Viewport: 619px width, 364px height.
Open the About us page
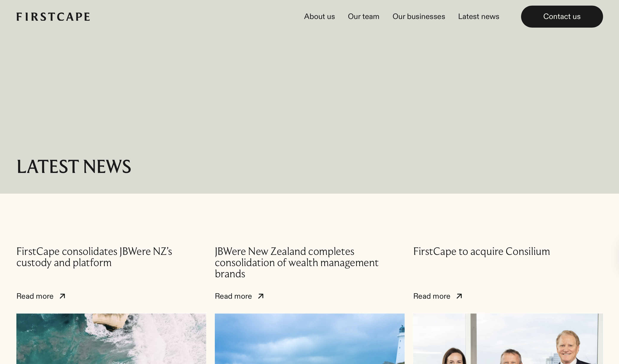coord(319,16)
